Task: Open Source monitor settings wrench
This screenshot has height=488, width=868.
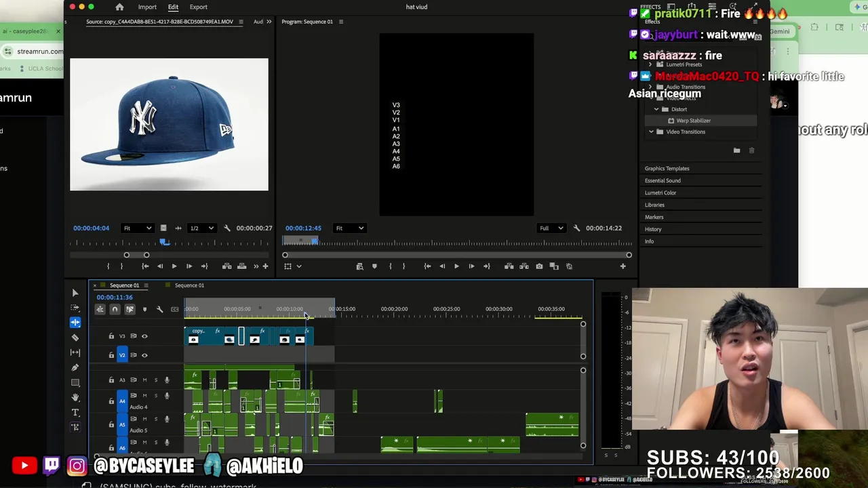Action: (226, 228)
